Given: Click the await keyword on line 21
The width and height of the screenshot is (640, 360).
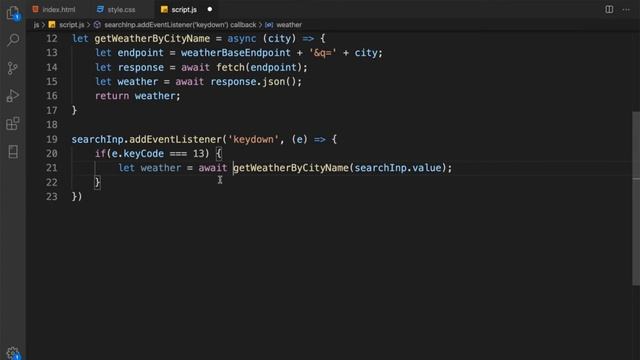Looking at the screenshot, I should click(x=213, y=168).
